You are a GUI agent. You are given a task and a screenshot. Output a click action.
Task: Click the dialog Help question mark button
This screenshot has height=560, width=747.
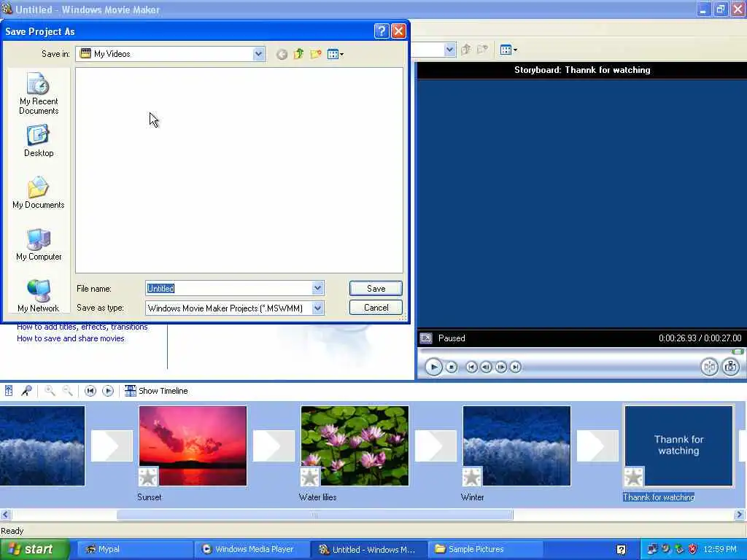pyautogui.click(x=381, y=31)
